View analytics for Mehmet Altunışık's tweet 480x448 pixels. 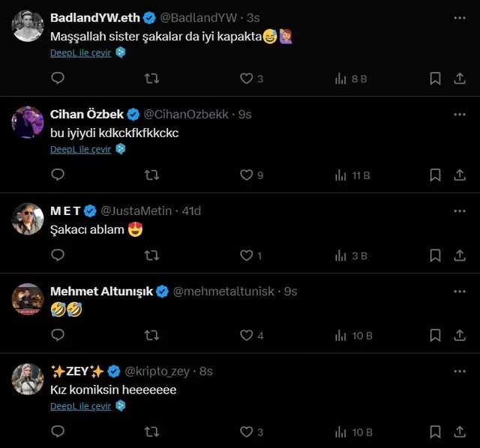352,335
